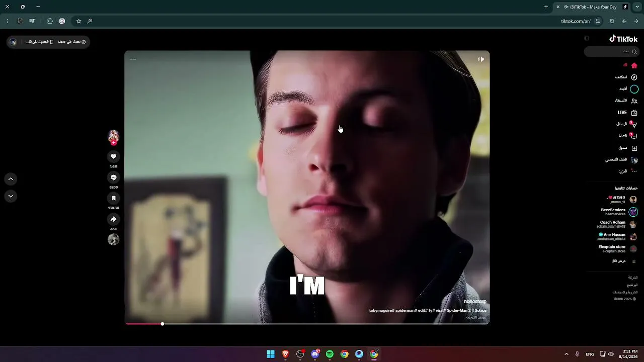The image size is (644, 362).
Task: Open the Following circle item in sidebar
Action: click(x=629, y=89)
